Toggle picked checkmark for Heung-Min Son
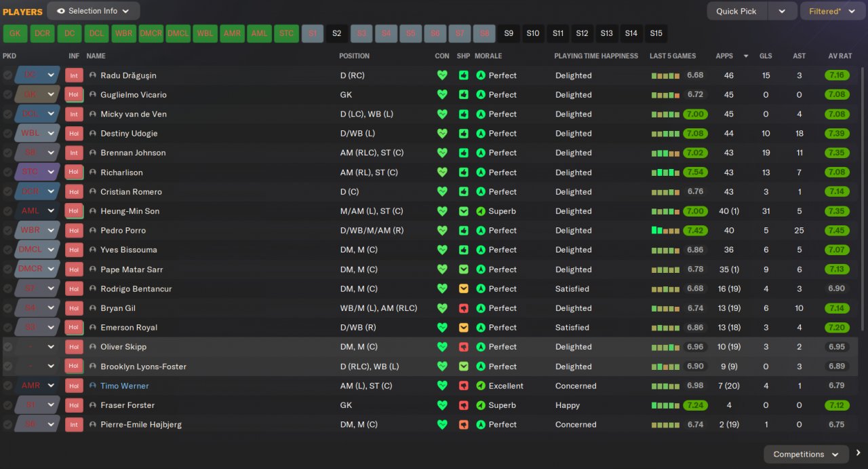The image size is (868, 469). pos(7,211)
